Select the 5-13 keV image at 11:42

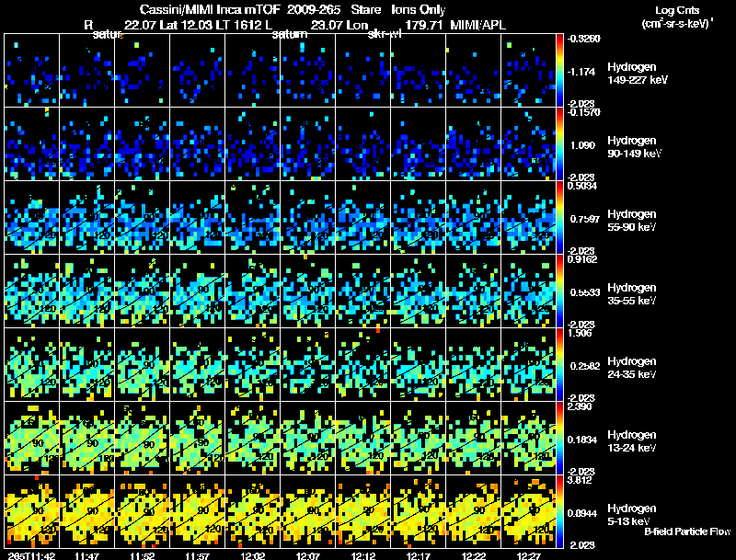(x=32, y=511)
